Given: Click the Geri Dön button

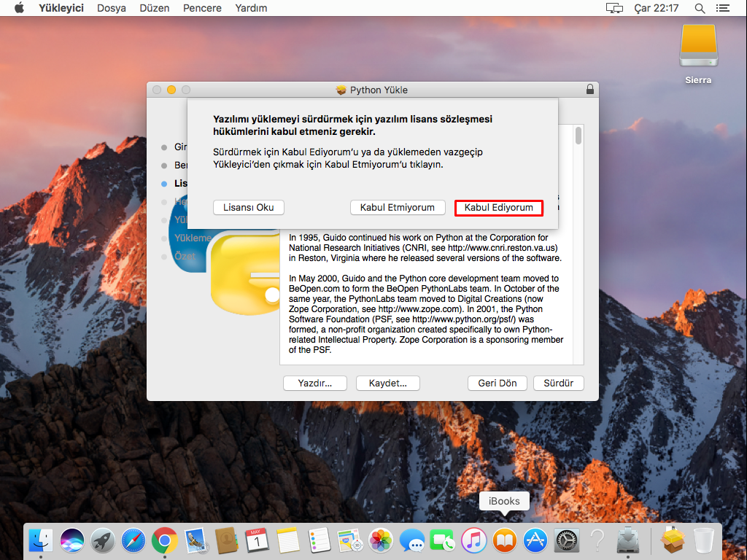Looking at the screenshot, I should coord(497,383).
